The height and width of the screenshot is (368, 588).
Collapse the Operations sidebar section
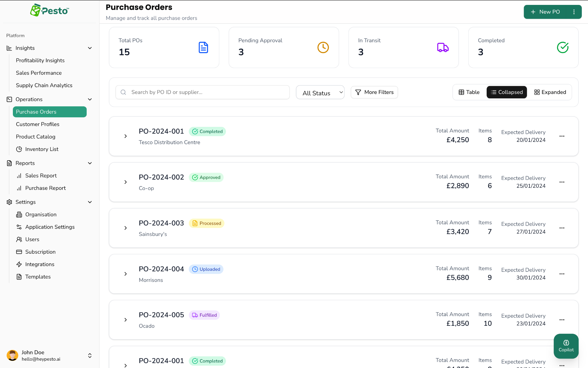90,99
